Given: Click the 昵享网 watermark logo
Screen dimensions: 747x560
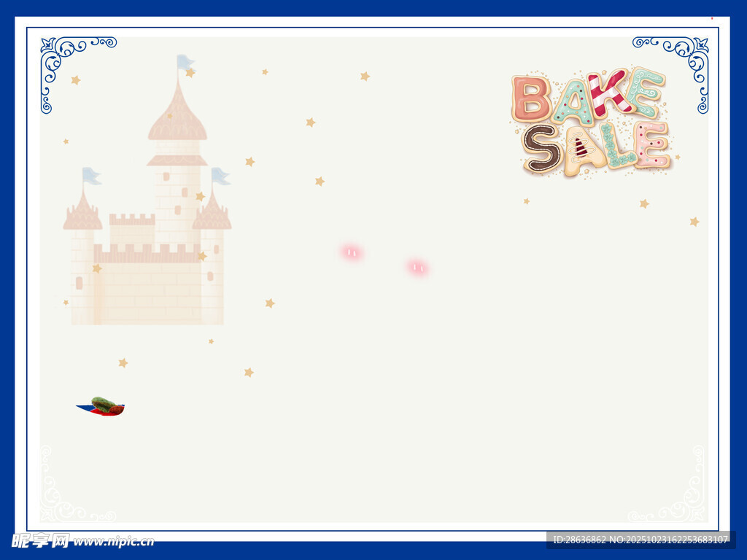Looking at the screenshot, I should click(40, 540).
